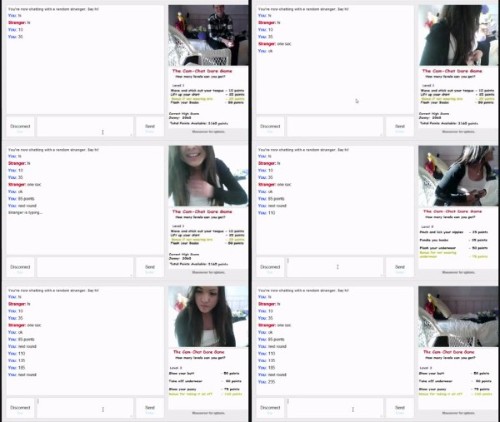Focus the message box in bottom-right chat
This screenshot has width=500, height=422.
[x=335, y=408]
